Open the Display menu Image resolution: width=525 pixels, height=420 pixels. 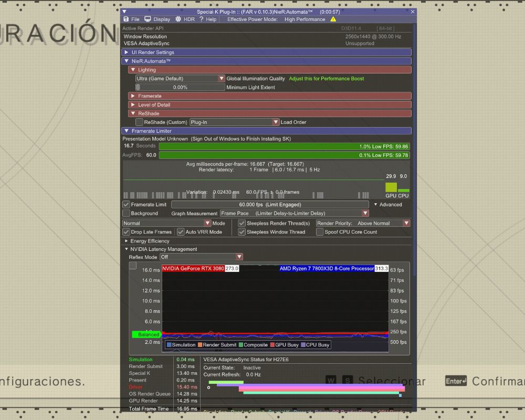[x=162, y=19]
